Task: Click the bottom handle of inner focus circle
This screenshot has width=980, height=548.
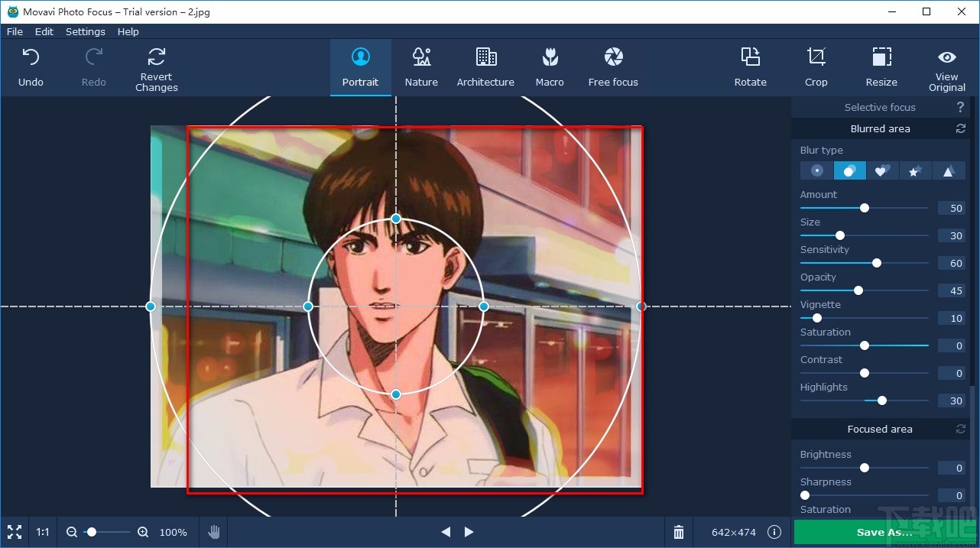Action: click(396, 394)
